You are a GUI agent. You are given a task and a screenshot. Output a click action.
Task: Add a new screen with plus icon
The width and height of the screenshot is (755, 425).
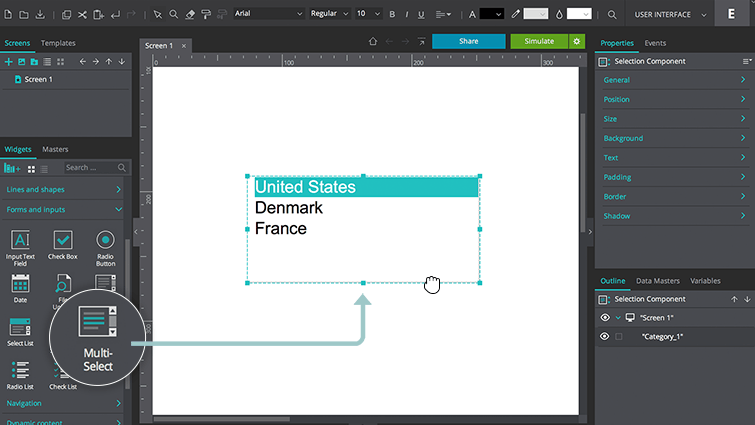coord(8,62)
